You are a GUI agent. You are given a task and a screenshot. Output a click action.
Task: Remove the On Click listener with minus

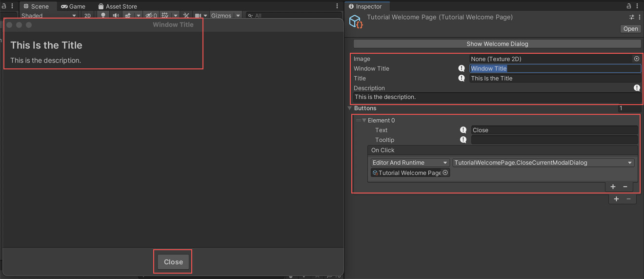625,187
